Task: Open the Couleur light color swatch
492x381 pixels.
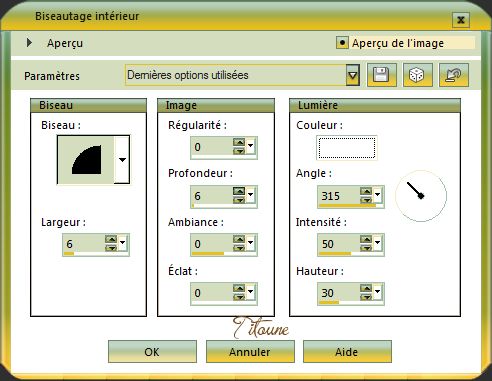Action: pos(347,148)
